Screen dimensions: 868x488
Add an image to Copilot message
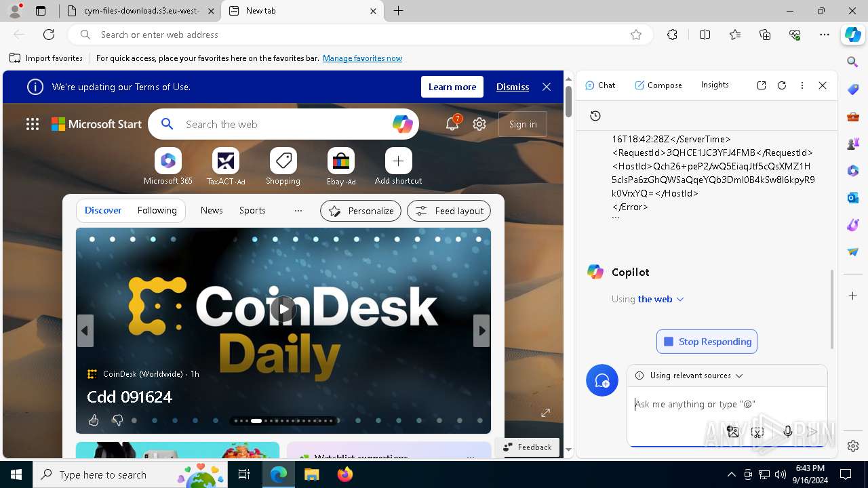pyautogui.click(x=733, y=432)
